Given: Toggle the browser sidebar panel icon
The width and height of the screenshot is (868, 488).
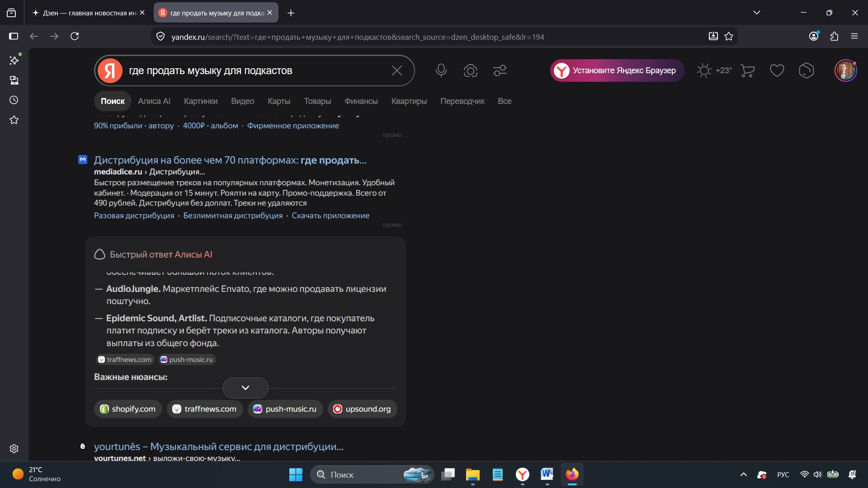Looking at the screenshot, I should (14, 36).
